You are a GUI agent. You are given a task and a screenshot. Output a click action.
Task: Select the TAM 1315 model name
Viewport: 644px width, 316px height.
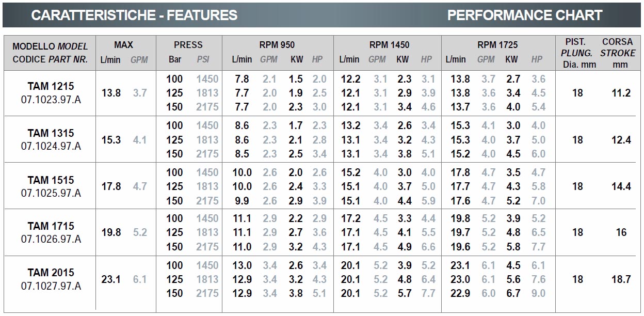(51, 133)
